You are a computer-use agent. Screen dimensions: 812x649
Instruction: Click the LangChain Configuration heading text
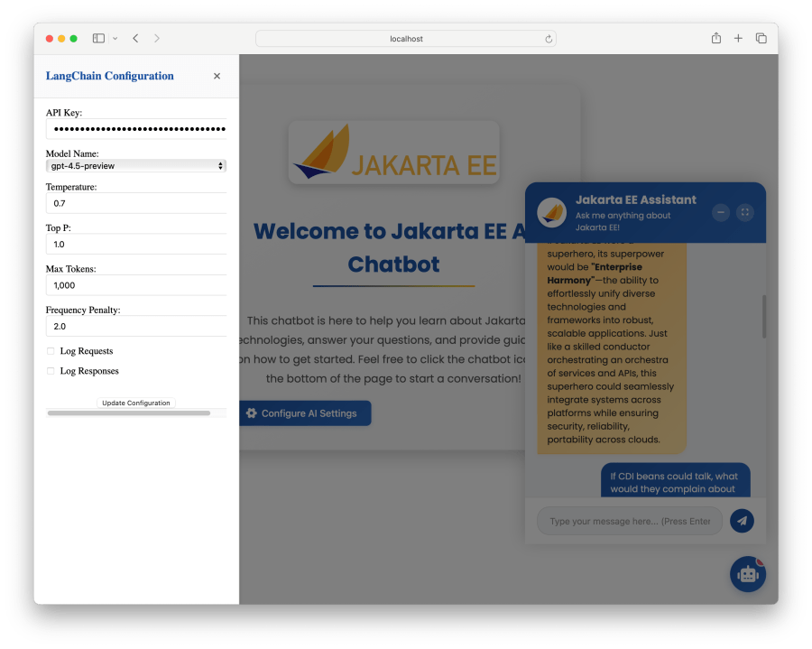(110, 76)
